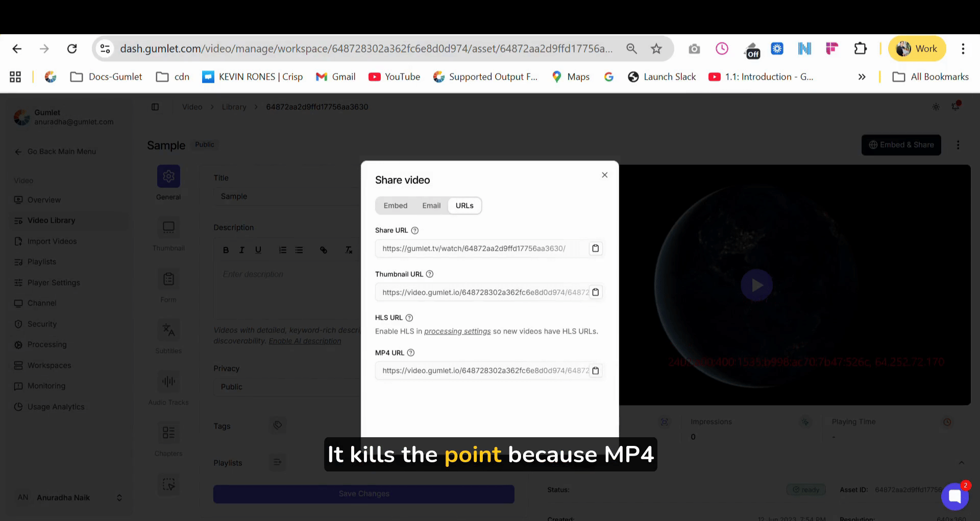Bookmark this page with the star icon
Image resolution: width=980 pixels, height=521 pixels.
656,49
